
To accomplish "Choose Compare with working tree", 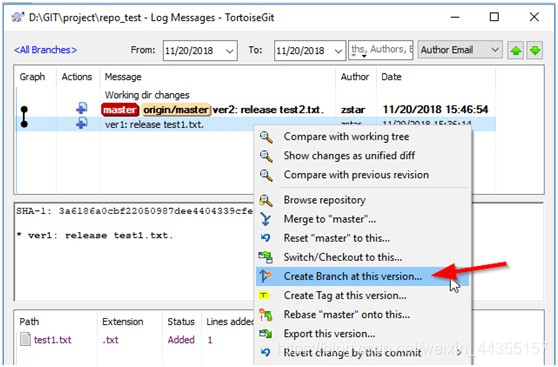I will (x=364, y=137).
